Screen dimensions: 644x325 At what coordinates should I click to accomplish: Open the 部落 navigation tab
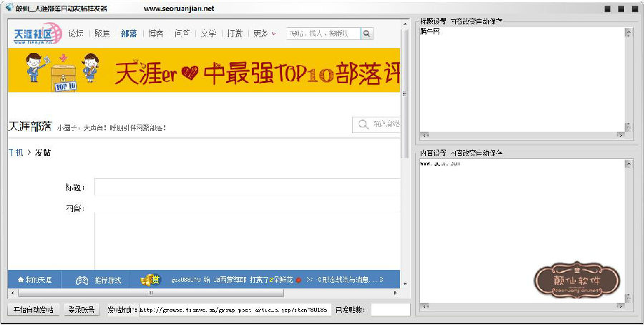(x=129, y=34)
